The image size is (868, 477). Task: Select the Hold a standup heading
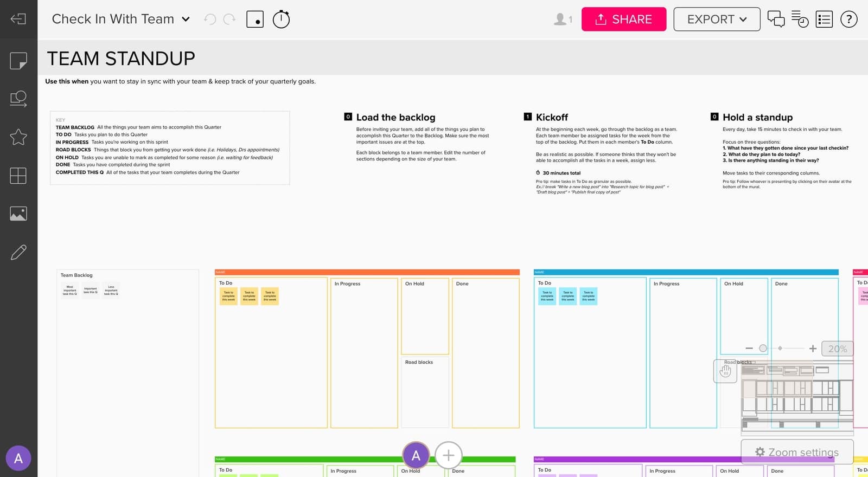[x=757, y=117]
